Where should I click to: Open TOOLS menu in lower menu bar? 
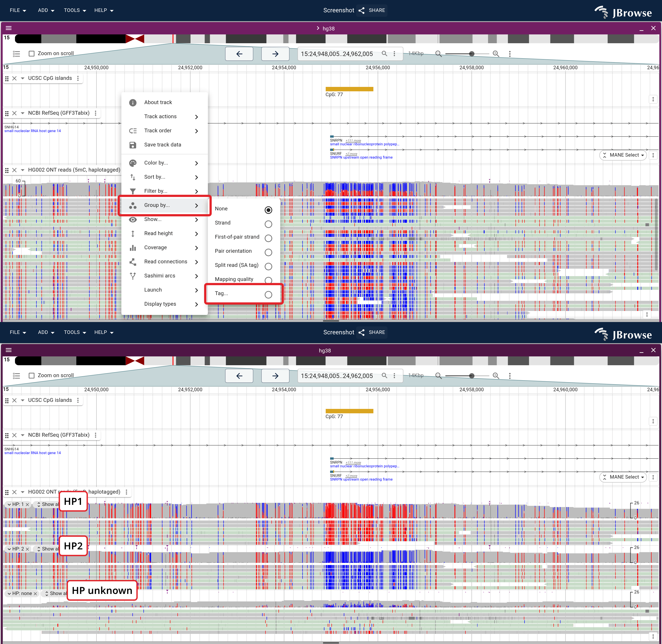[75, 333]
